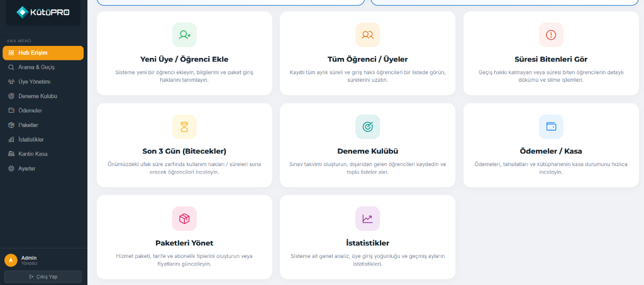
Task: Click the red exclamation icon on Süresi Bitenleri Gör
Action: [551, 35]
